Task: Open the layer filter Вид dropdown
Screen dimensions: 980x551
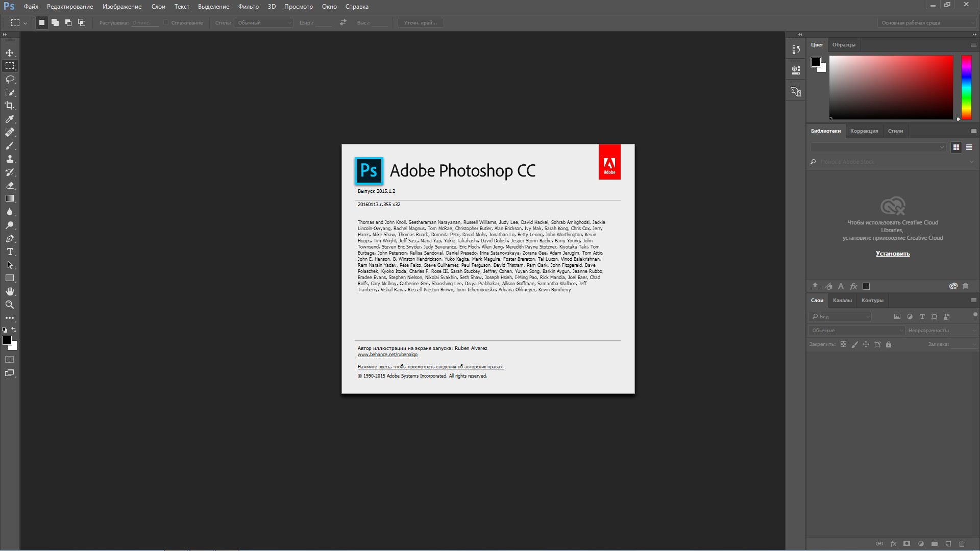Action: [x=840, y=316]
